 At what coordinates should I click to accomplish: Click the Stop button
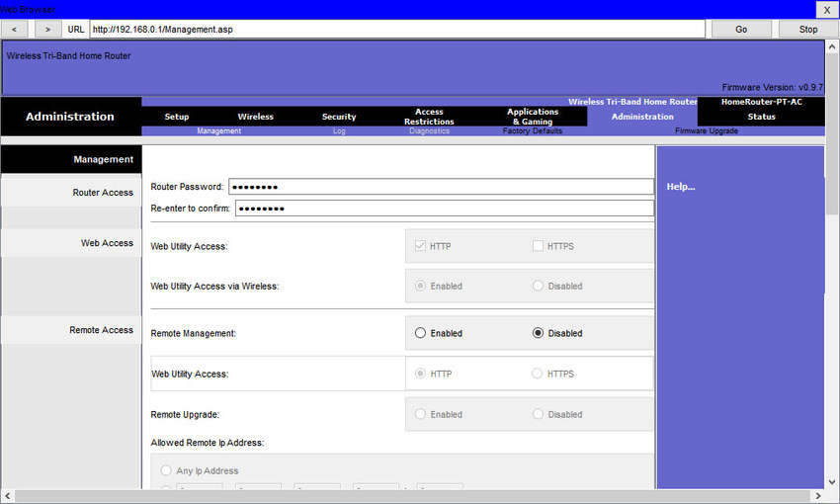tap(808, 30)
